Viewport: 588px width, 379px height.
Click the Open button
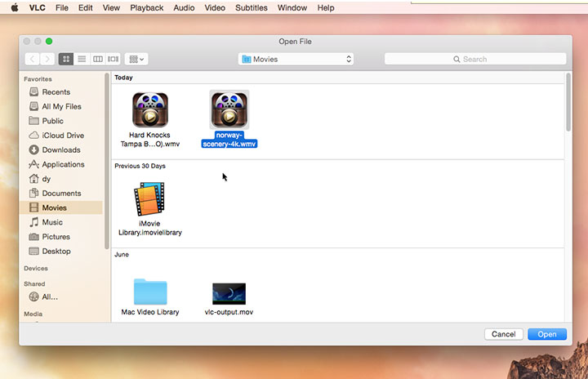click(546, 334)
